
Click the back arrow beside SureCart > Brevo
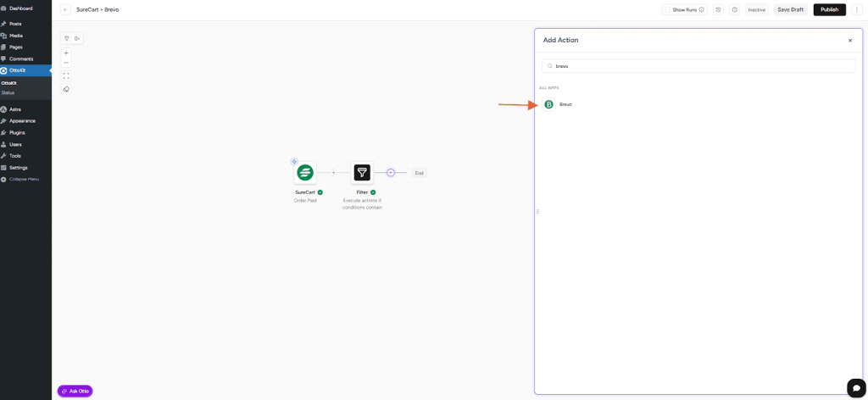click(x=66, y=9)
